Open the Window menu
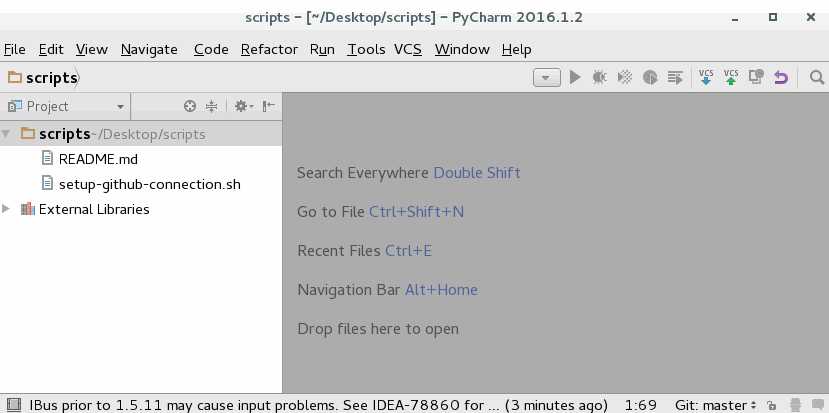 coord(462,49)
